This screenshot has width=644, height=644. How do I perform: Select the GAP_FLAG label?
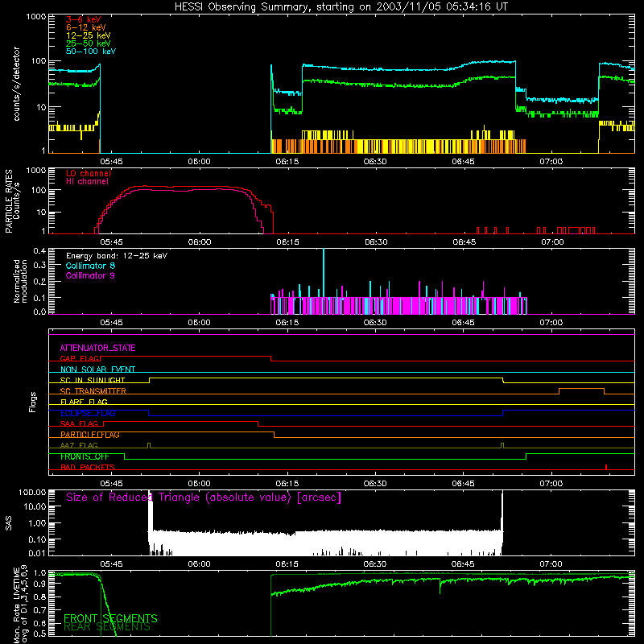80,358
